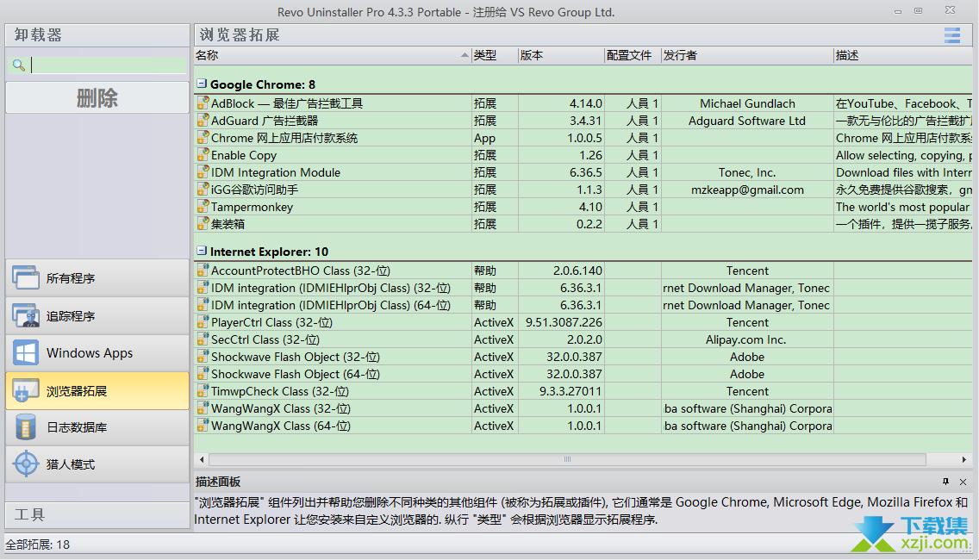
Task: Click the Shockwave Flash Object (32-位) icon
Action: 203,357
